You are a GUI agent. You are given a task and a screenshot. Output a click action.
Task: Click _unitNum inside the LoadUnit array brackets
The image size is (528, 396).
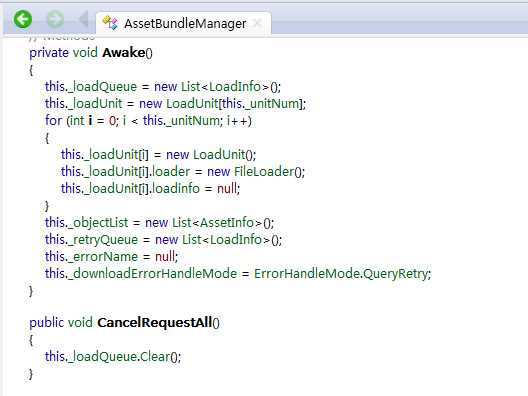[x=272, y=104]
